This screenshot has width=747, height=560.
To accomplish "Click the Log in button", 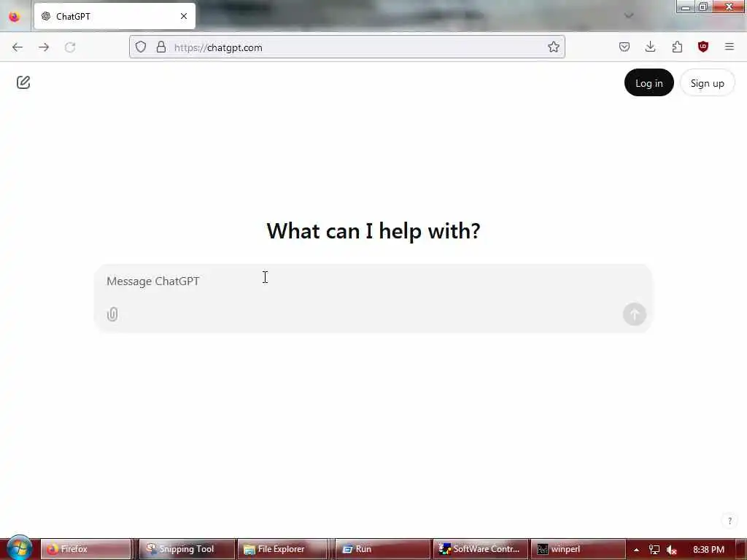I will pos(649,83).
